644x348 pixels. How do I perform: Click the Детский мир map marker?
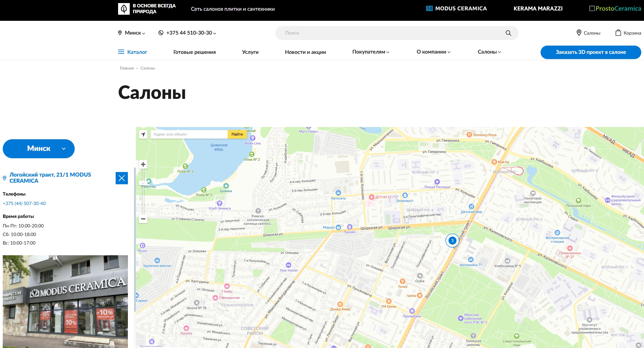[x=471, y=207]
